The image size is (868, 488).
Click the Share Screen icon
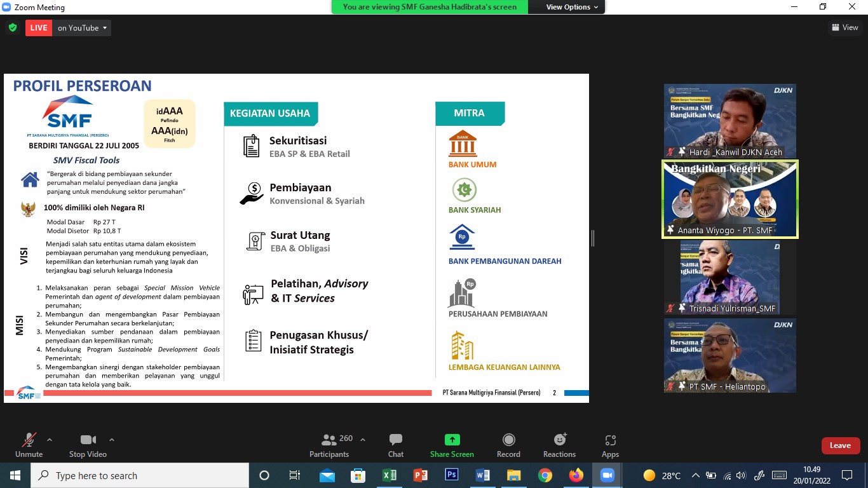pyautogui.click(x=452, y=445)
